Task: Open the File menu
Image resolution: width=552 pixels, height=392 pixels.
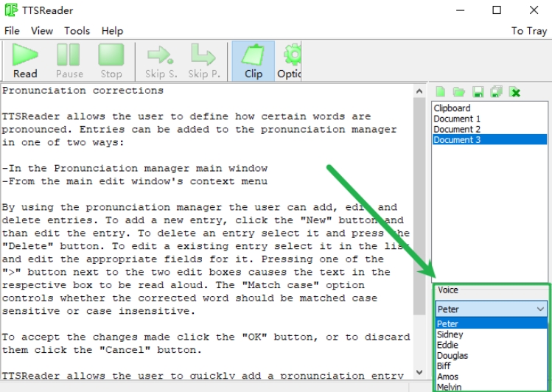Action: (x=12, y=31)
